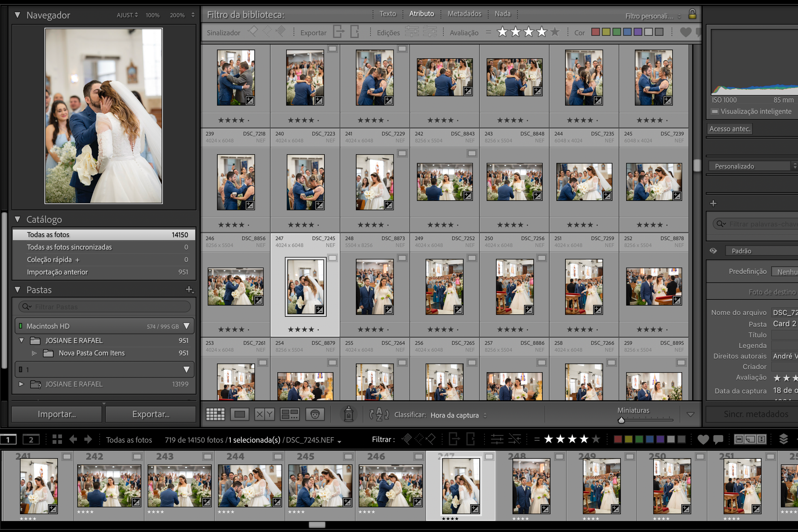Select the Texto filter tab

point(388,13)
